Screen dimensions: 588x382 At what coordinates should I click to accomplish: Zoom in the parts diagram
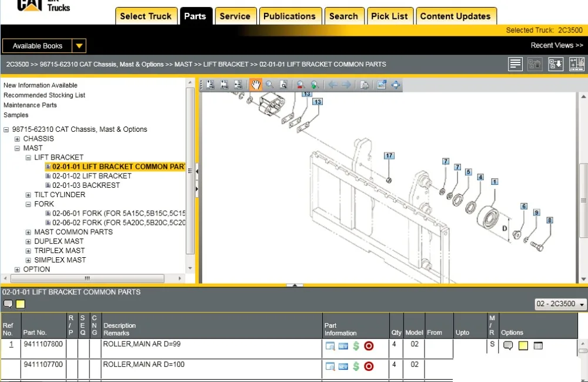tap(315, 85)
